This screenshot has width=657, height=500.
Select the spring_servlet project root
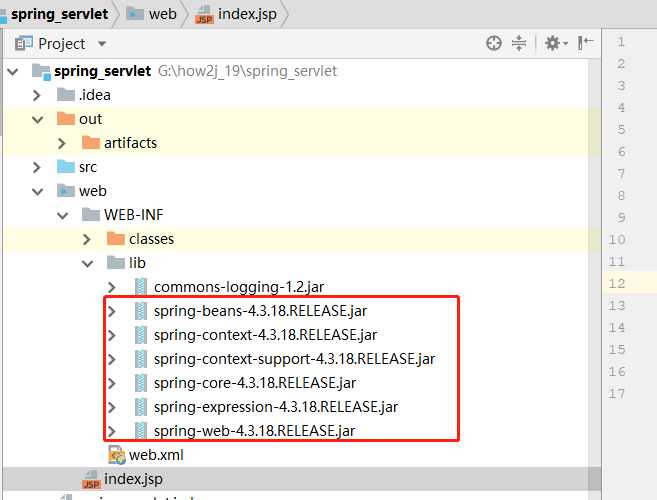pos(102,71)
